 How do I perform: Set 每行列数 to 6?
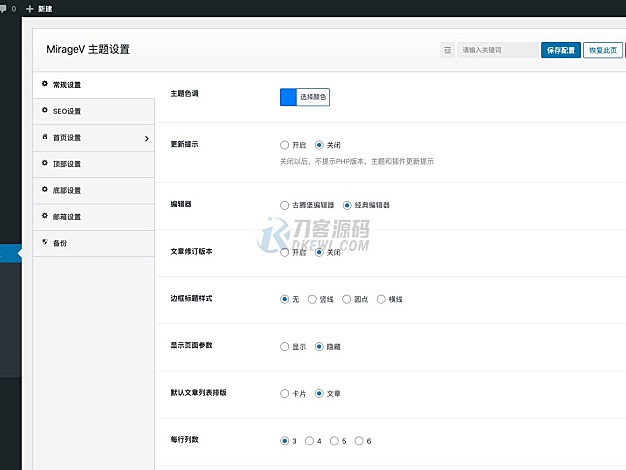359,441
